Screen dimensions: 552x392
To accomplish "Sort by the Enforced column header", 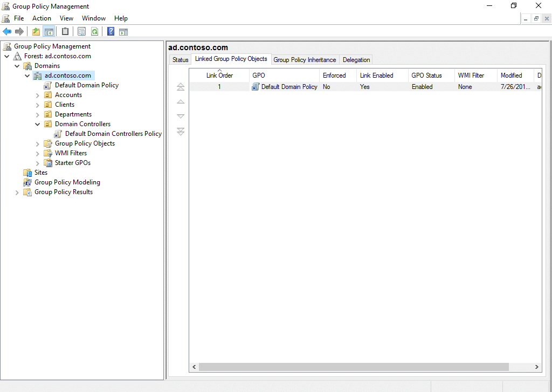I will (338, 75).
